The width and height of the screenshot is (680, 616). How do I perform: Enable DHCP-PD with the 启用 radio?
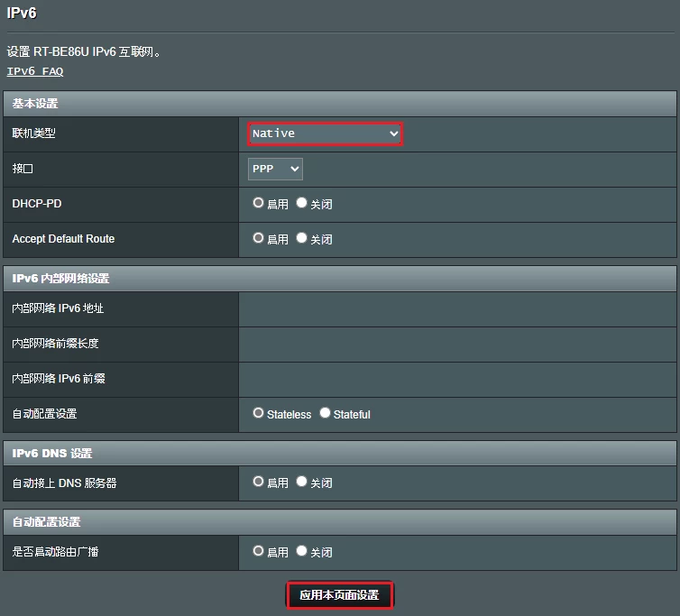pyautogui.click(x=259, y=204)
